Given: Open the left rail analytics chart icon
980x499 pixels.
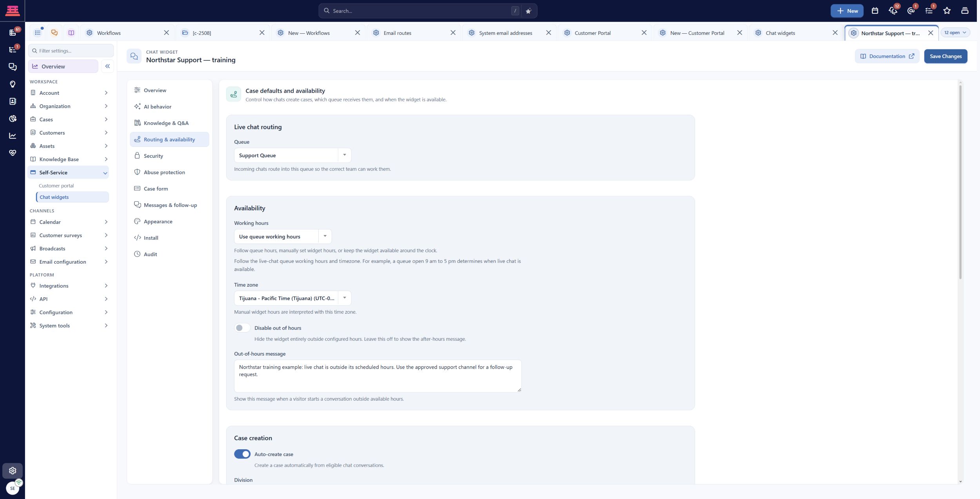Looking at the screenshot, I should (x=13, y=136).
